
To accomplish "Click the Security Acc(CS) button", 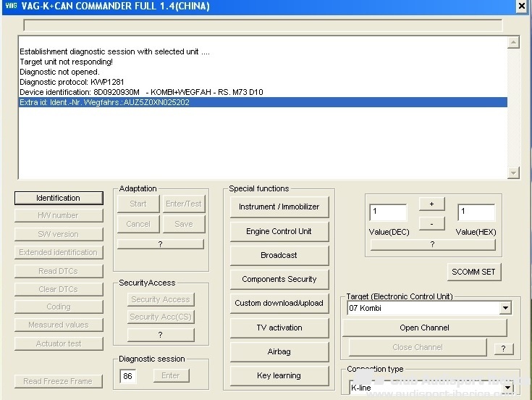I will (x=161, y=317).
